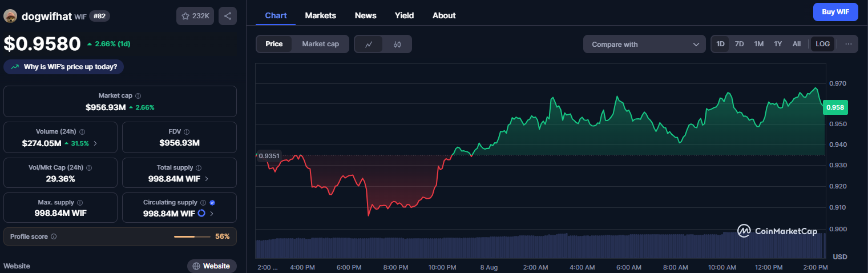Click the Max. supply info icon
Screen dimensions: 868x273
[79, 203]
